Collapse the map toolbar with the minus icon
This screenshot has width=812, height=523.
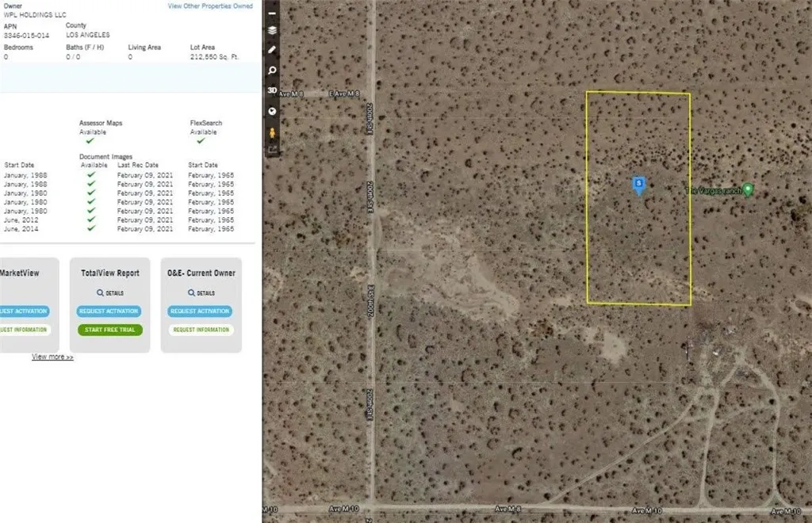tap(272, 13)
